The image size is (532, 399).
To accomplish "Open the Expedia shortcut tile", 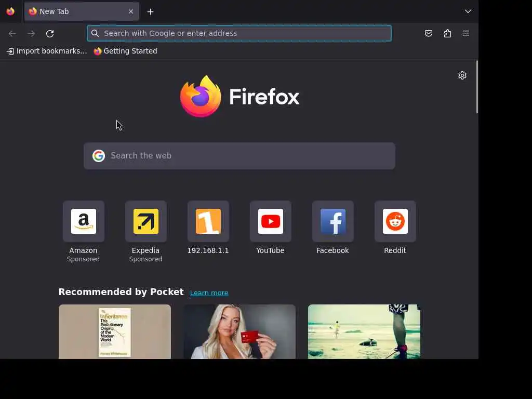I will 146,221.
